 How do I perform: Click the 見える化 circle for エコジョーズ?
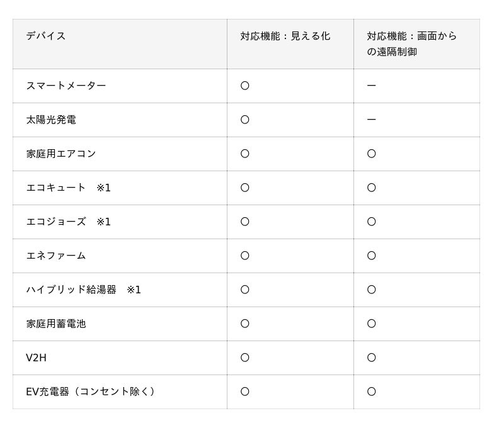point(245,222)
